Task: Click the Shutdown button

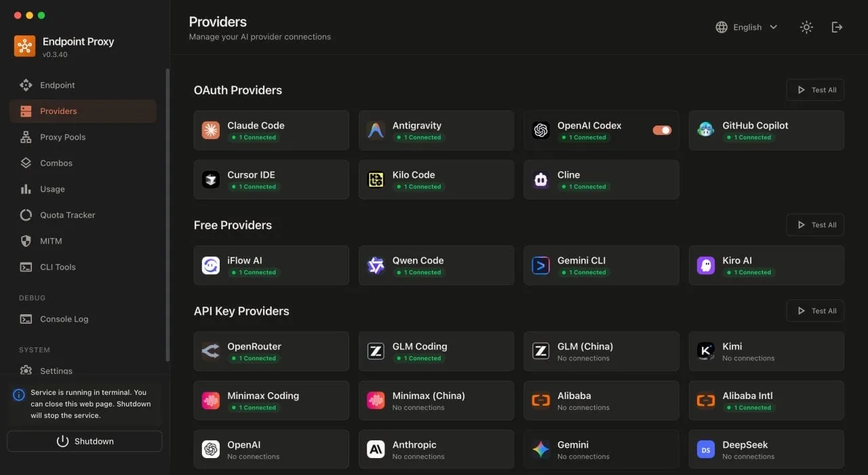Action: [85, 441]
